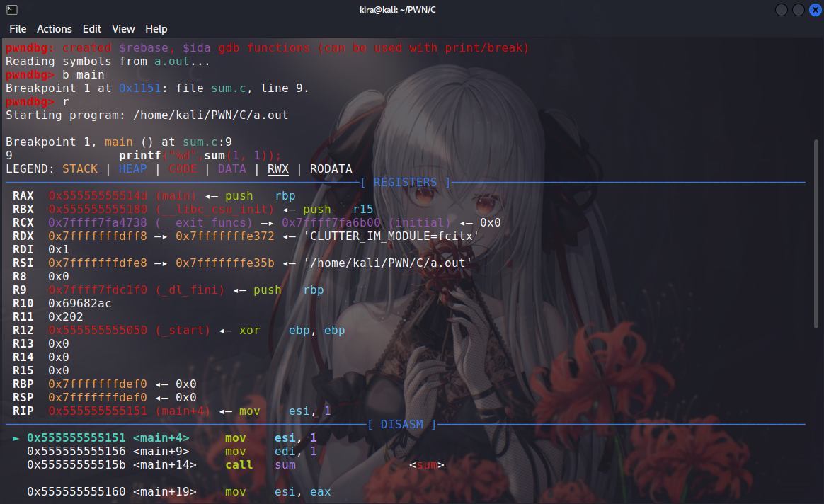
Task: Click the <sum> target label
Action: pyautogui.click(x=427, y=464)
